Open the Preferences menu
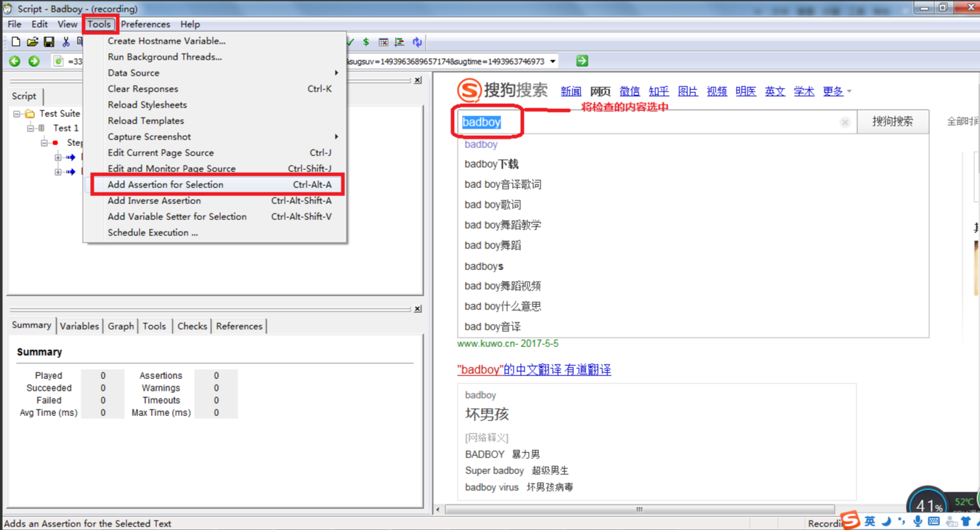The width and height of the screenshot is (980, 530). click(145, 24)
